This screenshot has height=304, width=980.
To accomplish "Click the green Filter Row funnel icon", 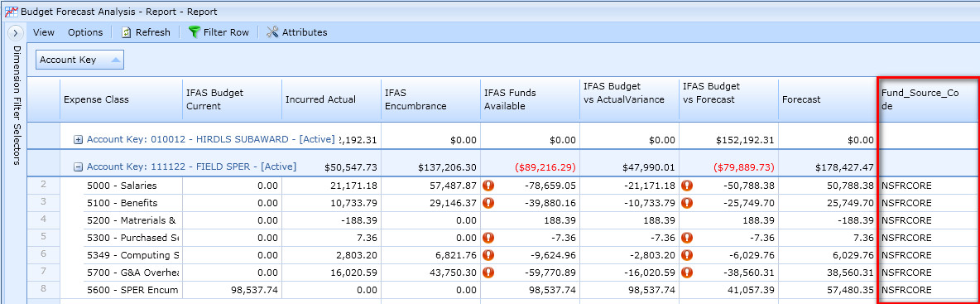I will click(x=195, y=32).
